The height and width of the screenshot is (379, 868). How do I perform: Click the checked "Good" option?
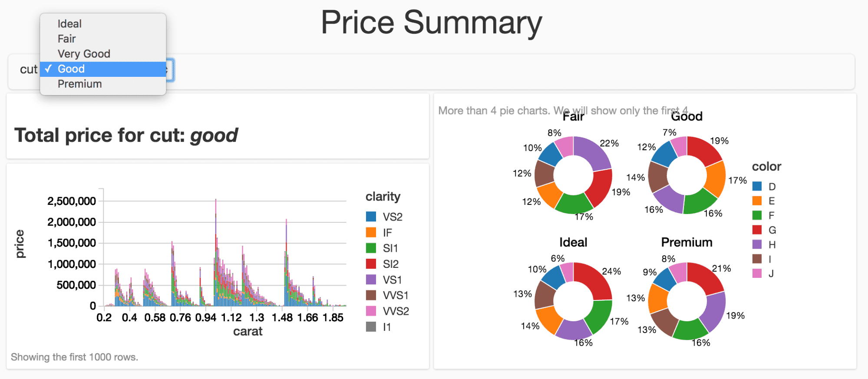coord(72,69)
